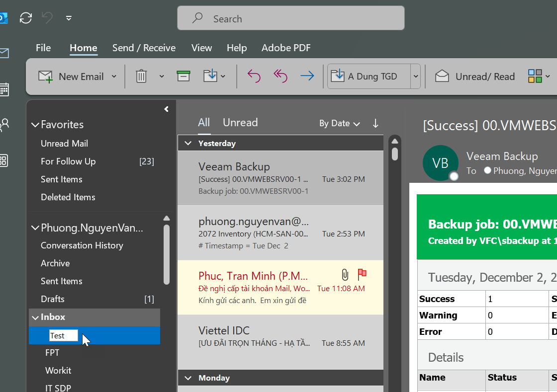This screenshot has width=557, height=392.
Task: Click the Archive icon in ribbon
Action: tap(184, 76)
